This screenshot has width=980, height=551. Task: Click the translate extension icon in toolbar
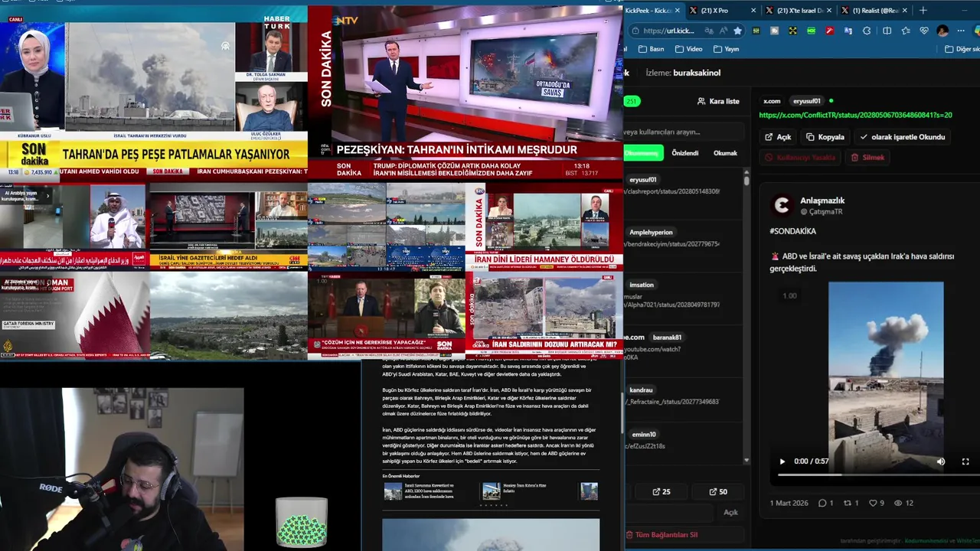[x=848, y=31]
